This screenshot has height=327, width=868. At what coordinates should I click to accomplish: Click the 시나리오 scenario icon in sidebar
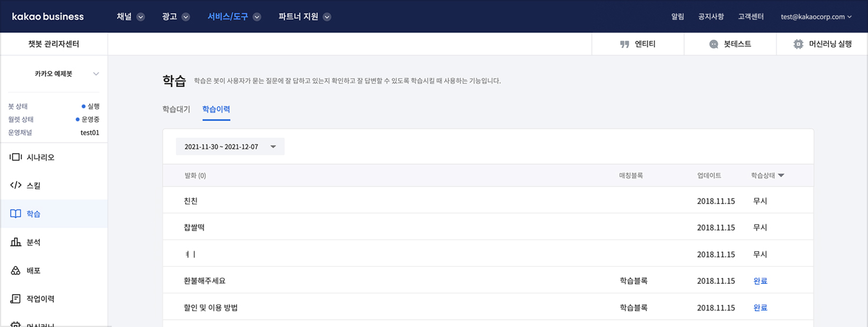pos(15,157)
